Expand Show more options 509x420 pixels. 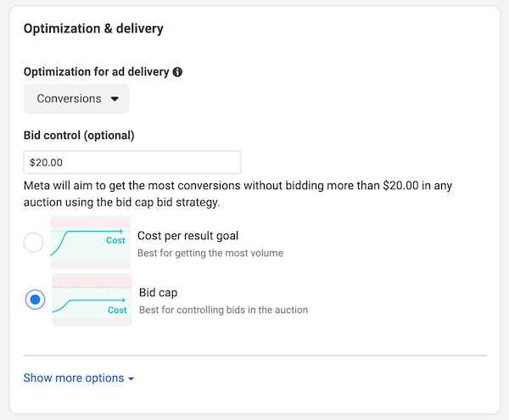(73, 378)
